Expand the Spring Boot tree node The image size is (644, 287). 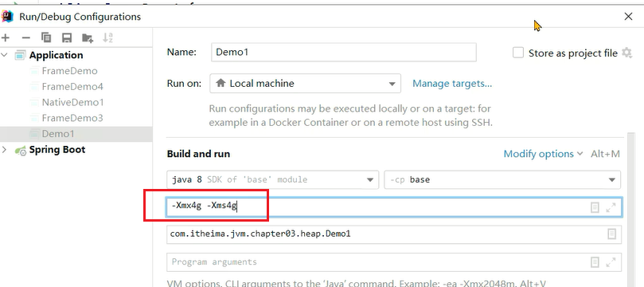[x=5, y=150]
